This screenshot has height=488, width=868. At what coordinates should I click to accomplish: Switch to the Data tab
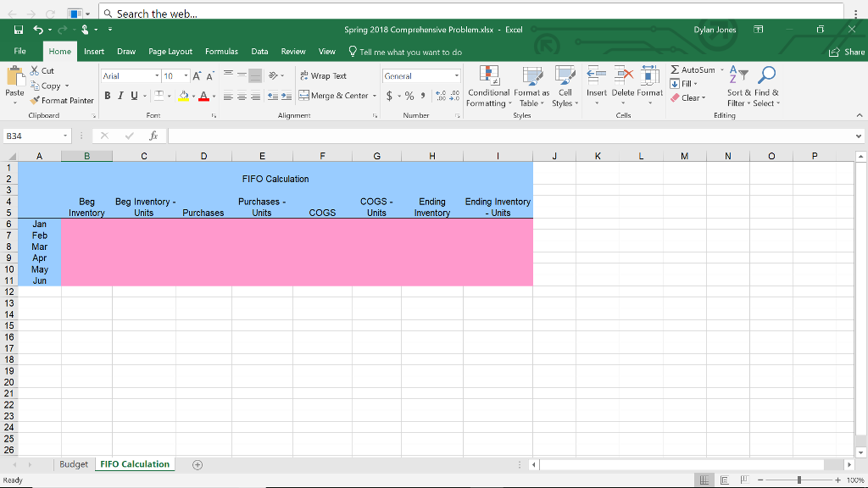point(259,52)
